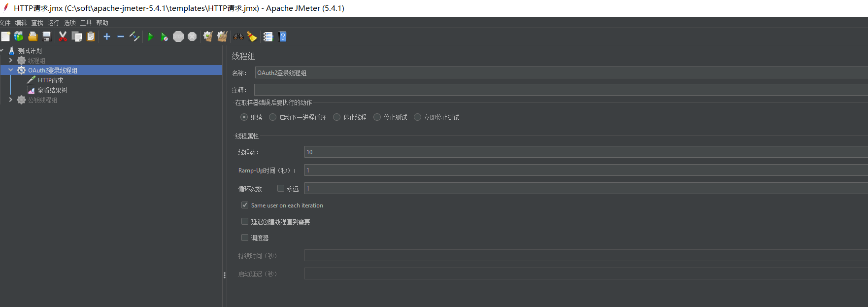Viewport: 868px width, 307px height.
Task: Click the 名称 input field
Action: coord(561,72)
